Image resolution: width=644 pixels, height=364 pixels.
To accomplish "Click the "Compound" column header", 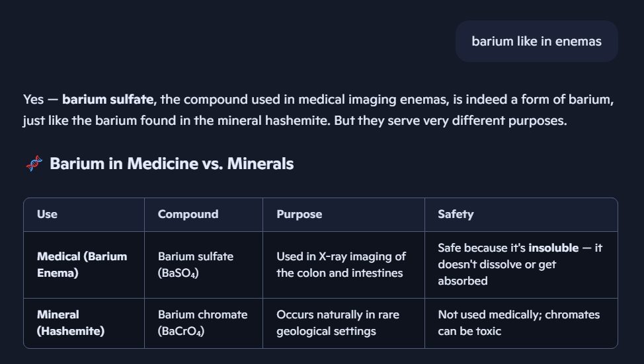I will 188,214.
